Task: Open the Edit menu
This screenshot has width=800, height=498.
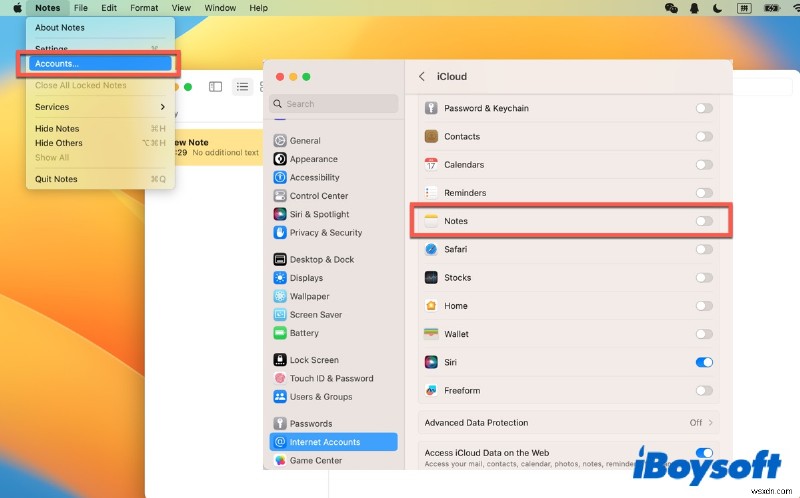Action: (109, 8)
